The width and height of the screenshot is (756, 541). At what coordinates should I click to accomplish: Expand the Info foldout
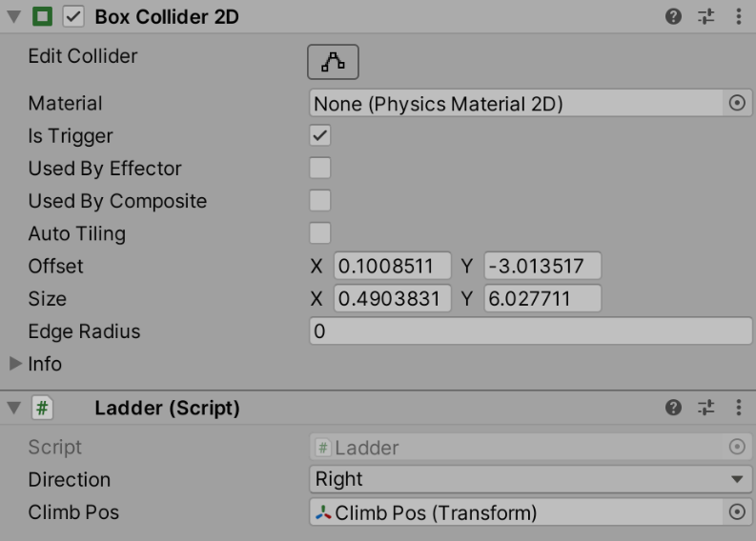click(15, 364)
